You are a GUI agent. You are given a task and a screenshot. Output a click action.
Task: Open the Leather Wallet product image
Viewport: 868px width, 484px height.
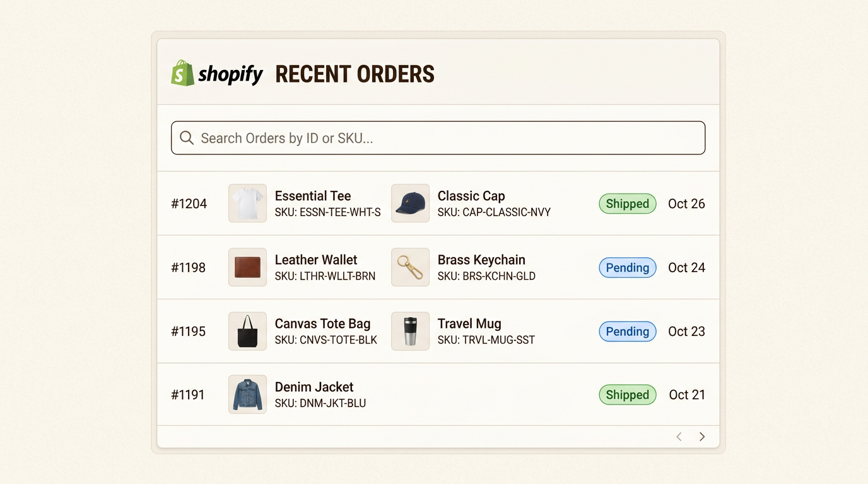click(x=247, y=267)
